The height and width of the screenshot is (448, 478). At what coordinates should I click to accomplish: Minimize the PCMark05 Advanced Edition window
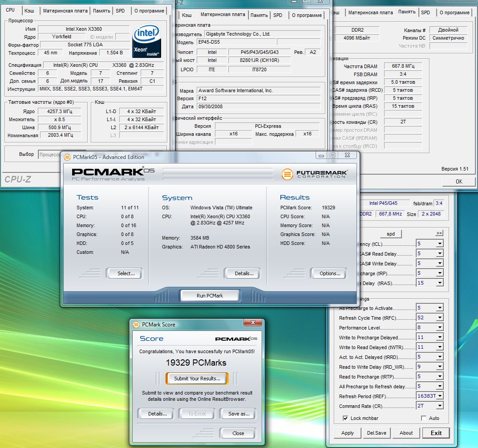tap(321, 155)
